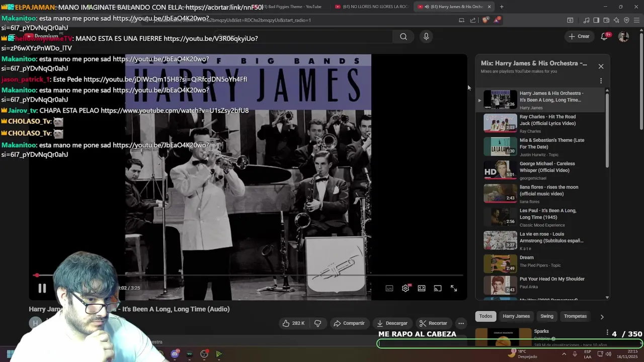This screenshot has height=362, width=644.
Task: Click the system tray microphone icon
Action: [575, 354]
